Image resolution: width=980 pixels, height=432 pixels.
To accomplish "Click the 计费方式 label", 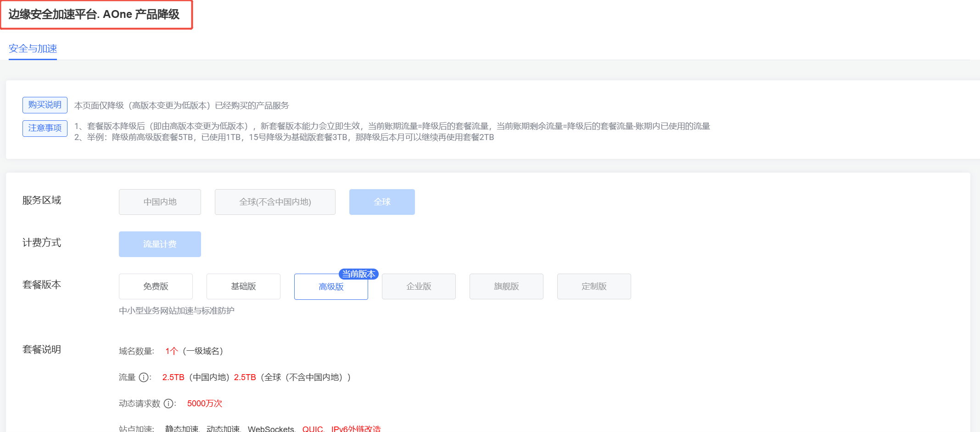I will click(42, 242).
